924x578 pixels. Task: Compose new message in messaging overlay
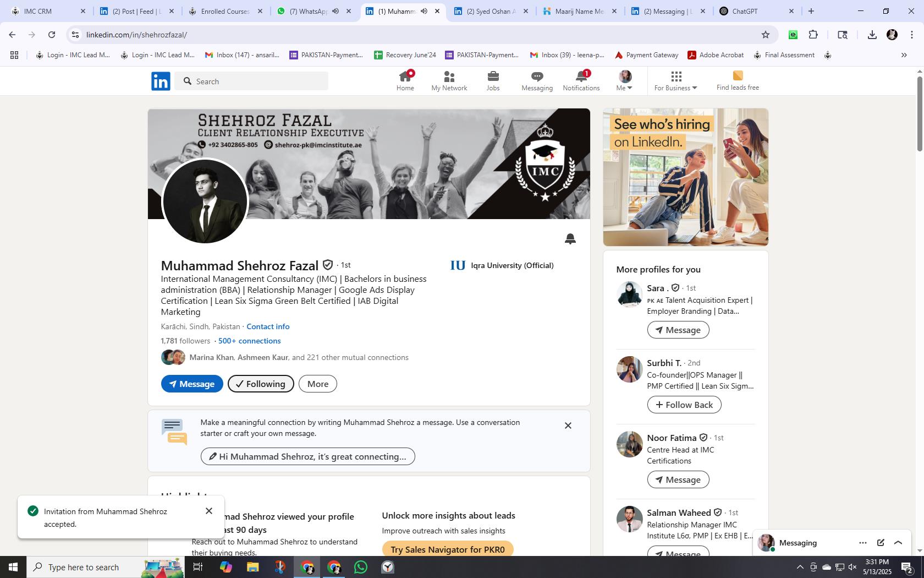pyautogui.click(x=881, y=543)
